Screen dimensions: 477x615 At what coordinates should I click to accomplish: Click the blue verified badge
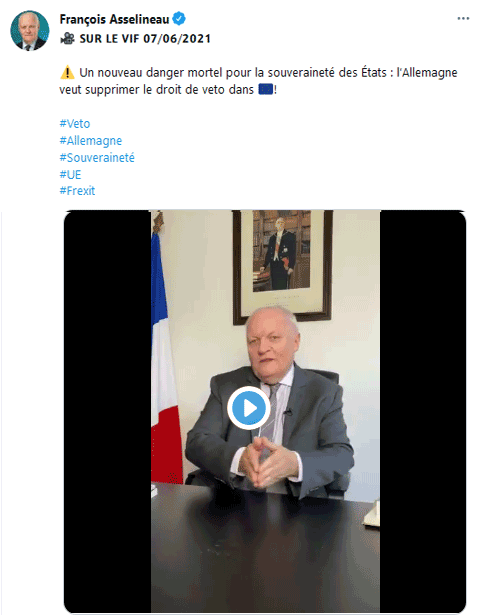(179, 19)
